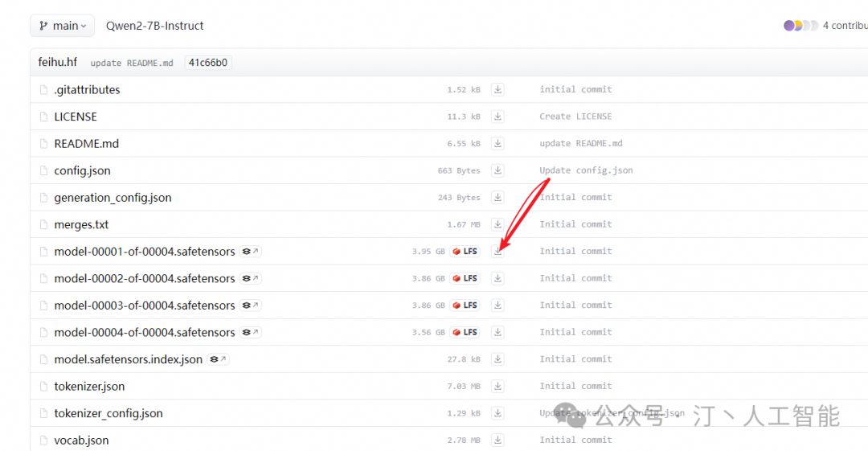Download the LICENSE file
Viewport: 868px width, 451px height.
pos(497,117)
